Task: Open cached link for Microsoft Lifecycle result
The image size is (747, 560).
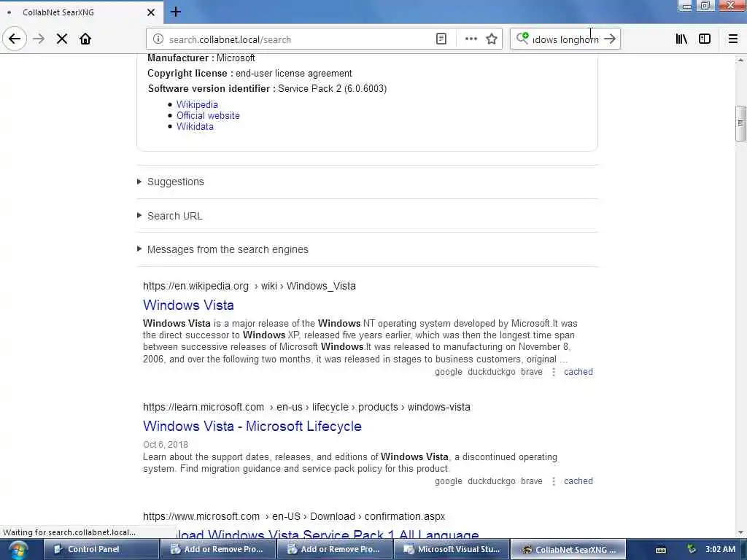Action: (x=578, y=481)
